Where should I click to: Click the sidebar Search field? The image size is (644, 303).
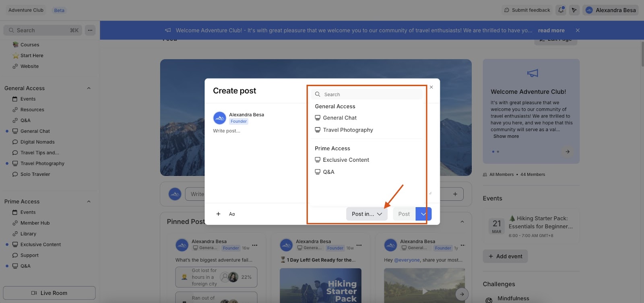[x=43, y=30]
